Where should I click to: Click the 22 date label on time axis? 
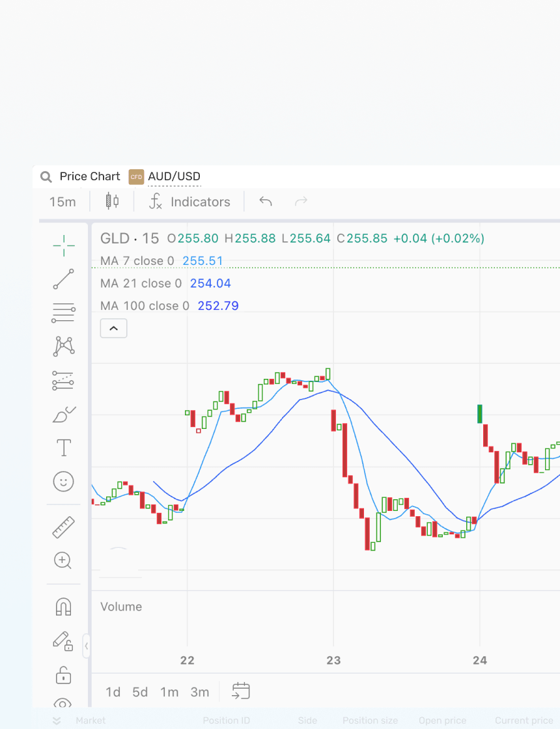(187, 660)
